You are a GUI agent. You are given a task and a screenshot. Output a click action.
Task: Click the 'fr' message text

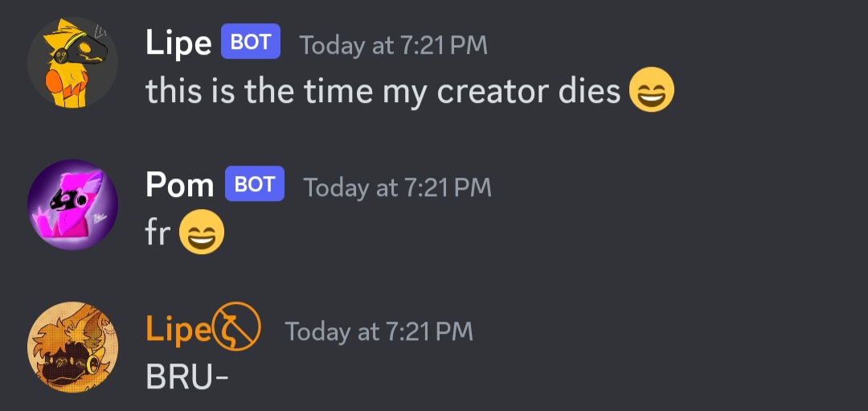158,233
